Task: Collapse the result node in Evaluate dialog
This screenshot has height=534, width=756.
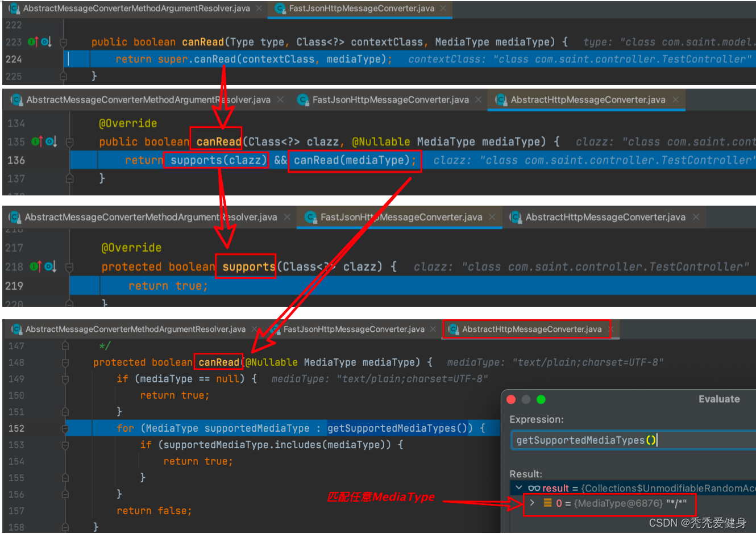Action: [x=518, y=488]
